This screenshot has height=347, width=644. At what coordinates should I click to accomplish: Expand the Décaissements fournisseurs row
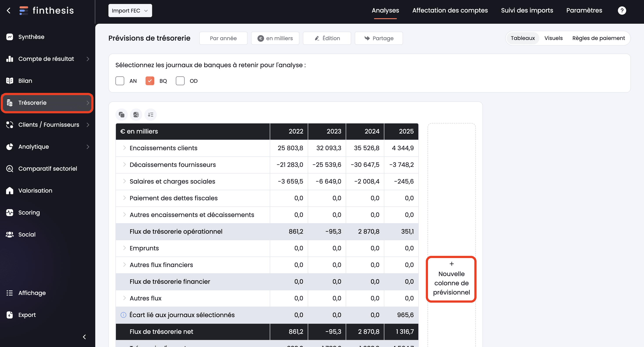click(x=124, y=165)
